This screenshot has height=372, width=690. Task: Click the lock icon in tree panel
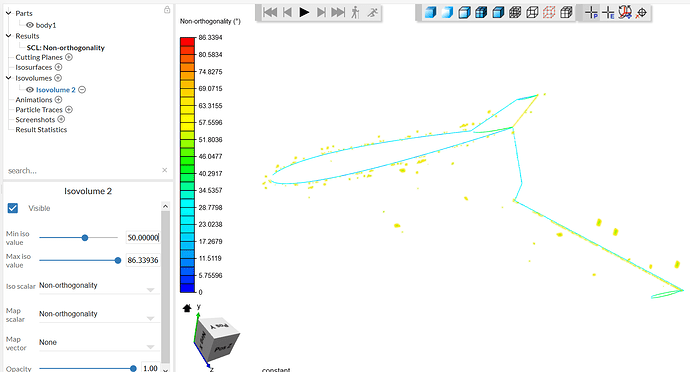(x=167, y=10)
